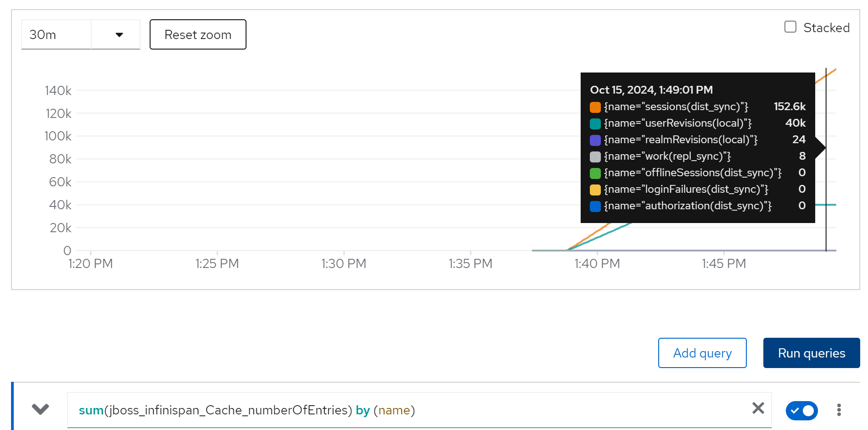Open the 30m time span dropdown arrow
The width and height of the screenshot is (868, 430).
click(119, 35)
